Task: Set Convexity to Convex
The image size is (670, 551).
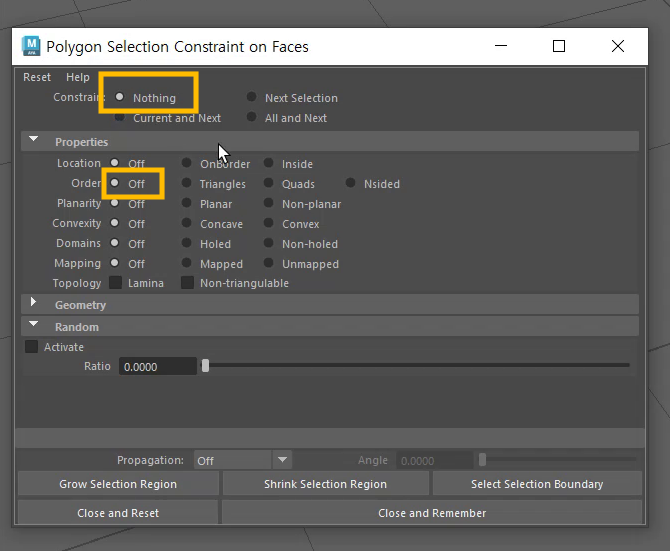Action: (268, 223)
